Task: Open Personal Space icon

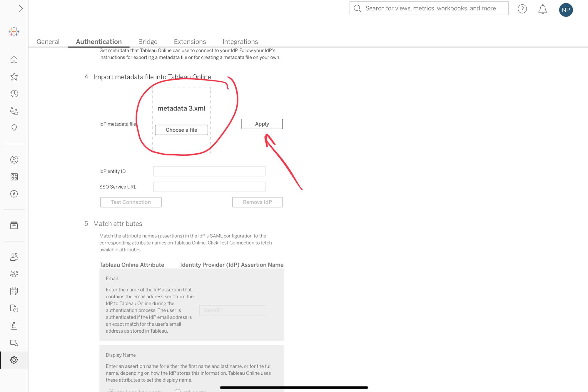Action: [14, 160]
